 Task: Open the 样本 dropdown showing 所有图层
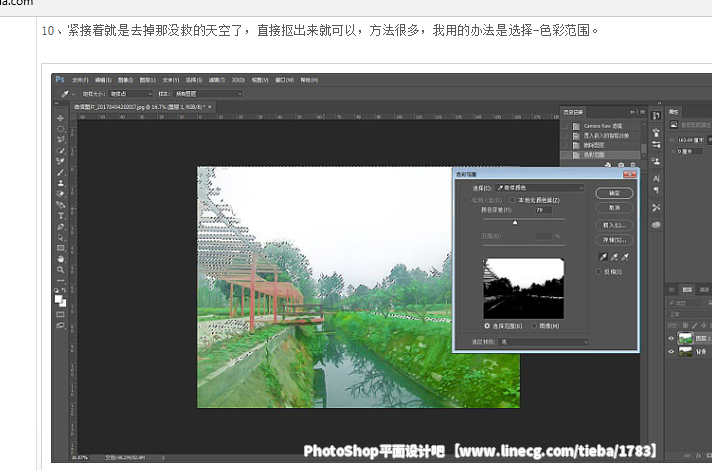click(x=208, y=94)
